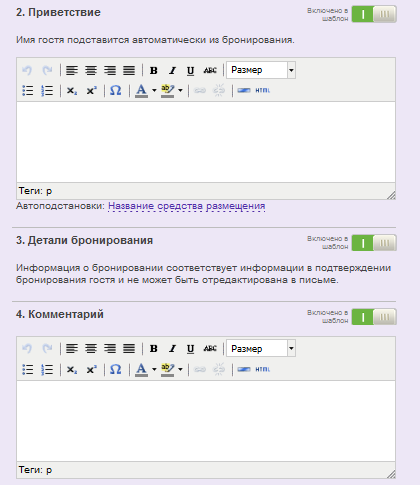Image resolution: width=420 pixels, height=485 pixels.
Task: Open highlight color arrow in Комментарий editor
Action: point(180,369)
